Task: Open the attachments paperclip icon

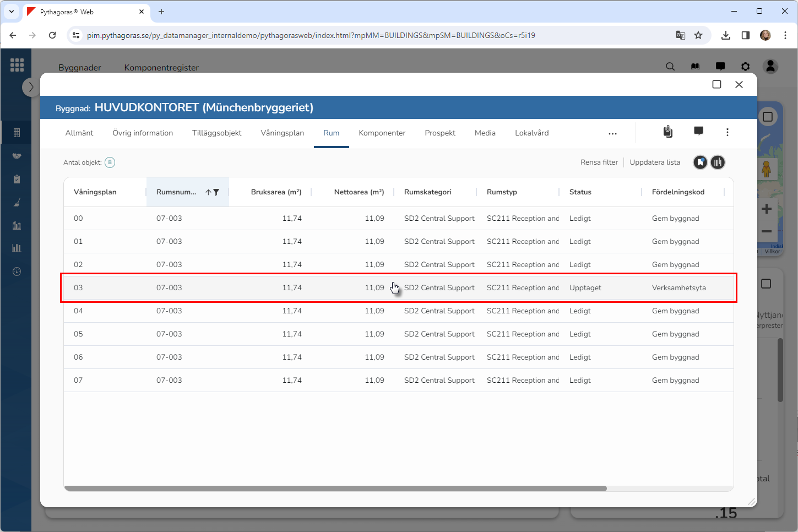Action: (667, 132)
